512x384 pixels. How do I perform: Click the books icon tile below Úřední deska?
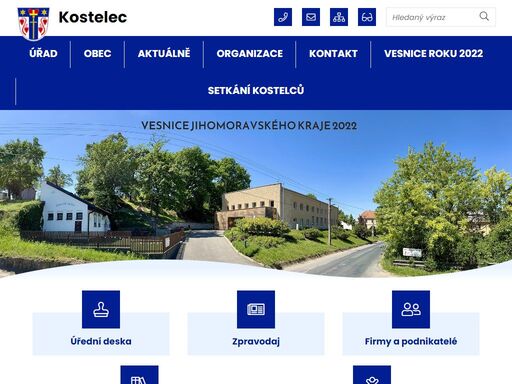(x=139, y=375)
